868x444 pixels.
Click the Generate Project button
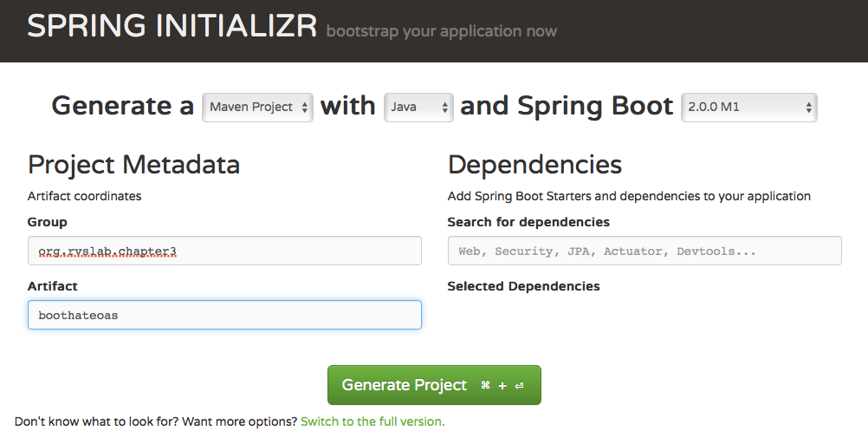coord(434,385)
